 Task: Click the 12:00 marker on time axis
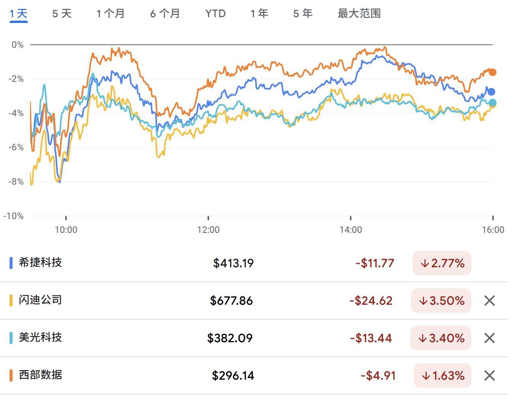[x=208, y=230]
